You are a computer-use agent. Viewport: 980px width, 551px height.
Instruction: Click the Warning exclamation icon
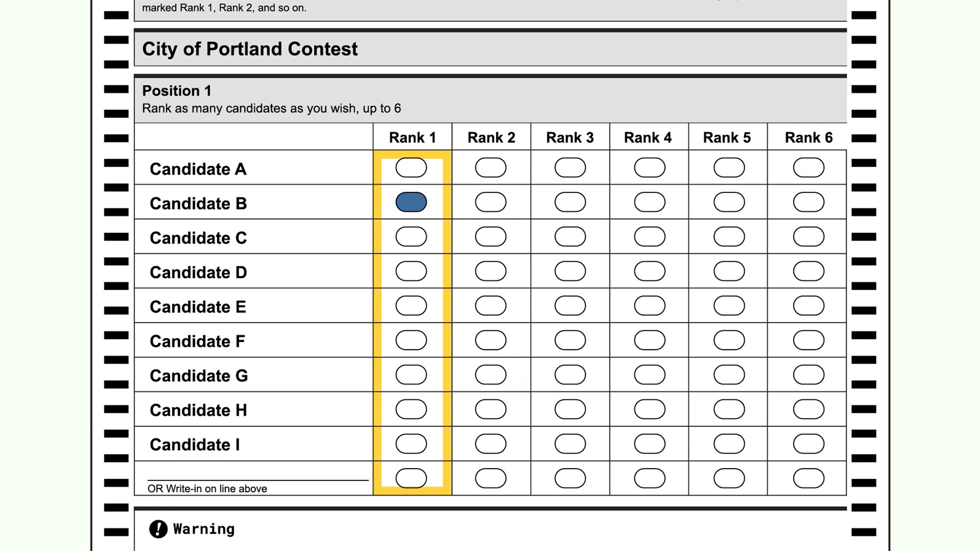click(x=158, y=529)
